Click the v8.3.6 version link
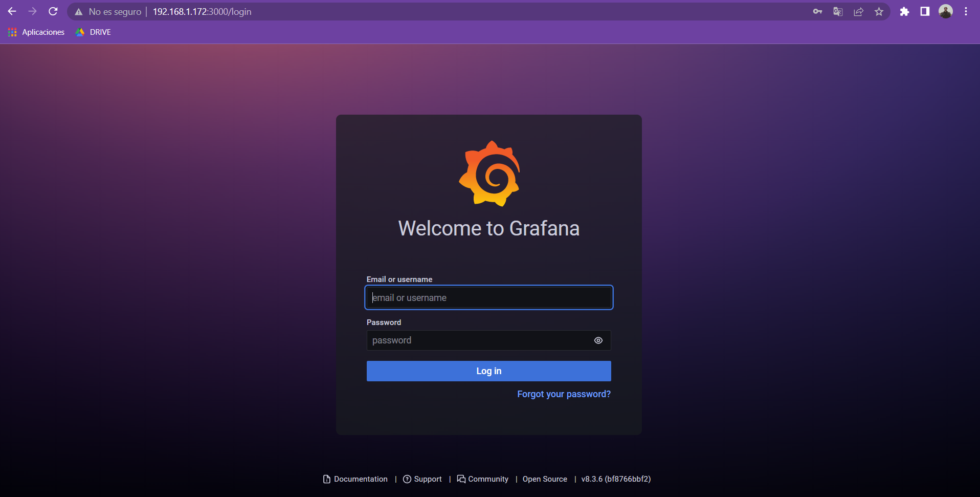The height and width of the screenshot is (497, 980). (x=616, y=479)
